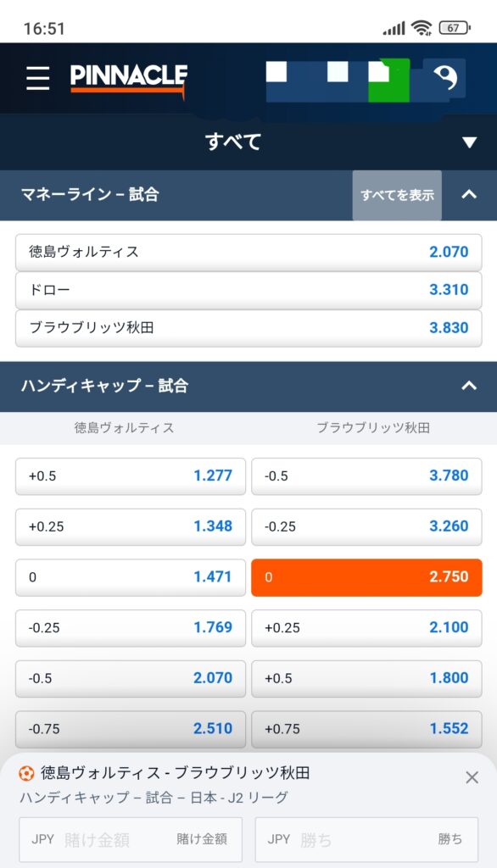Screen dimensions: 497x868
Task: Open the search icon in header
Action: (x=445, y=77)
